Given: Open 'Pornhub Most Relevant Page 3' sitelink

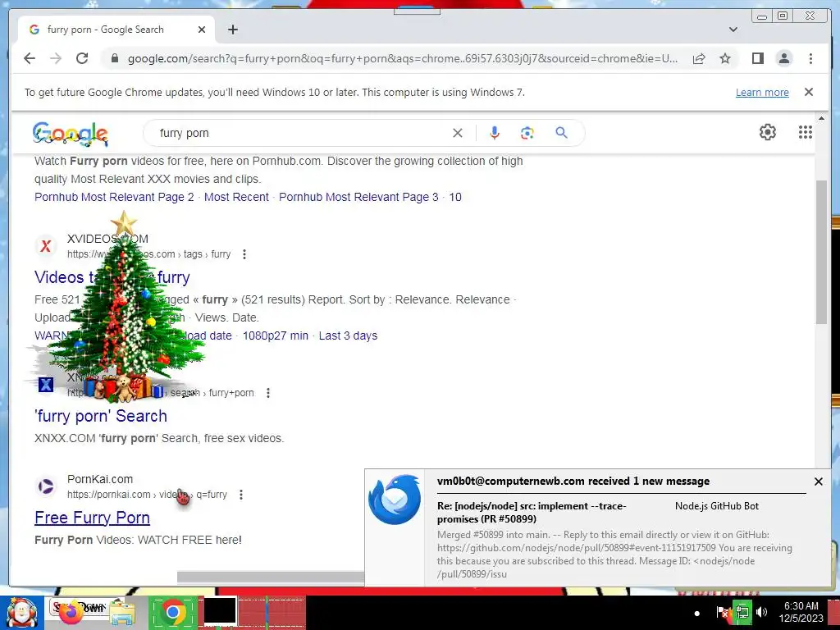Looking at the screenshot, I should 358,197.
